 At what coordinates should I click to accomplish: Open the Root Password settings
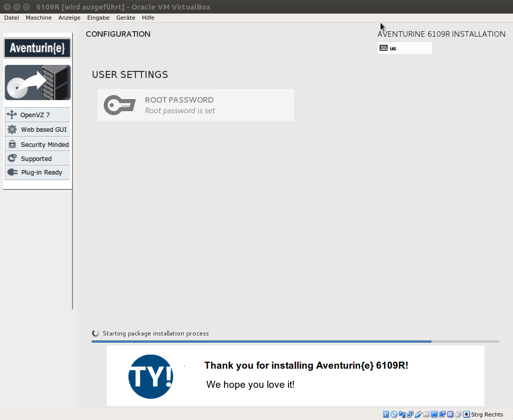(x=196, y=105)
